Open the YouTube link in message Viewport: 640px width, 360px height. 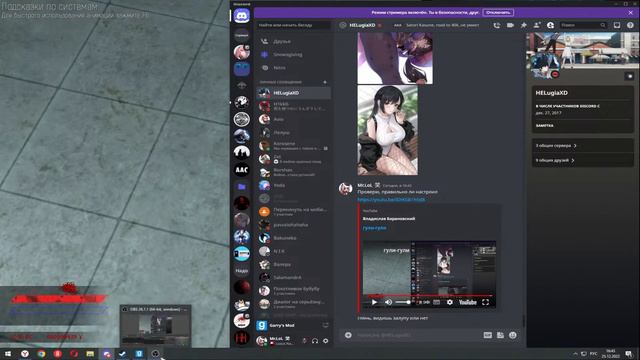(x=391, y=199)
